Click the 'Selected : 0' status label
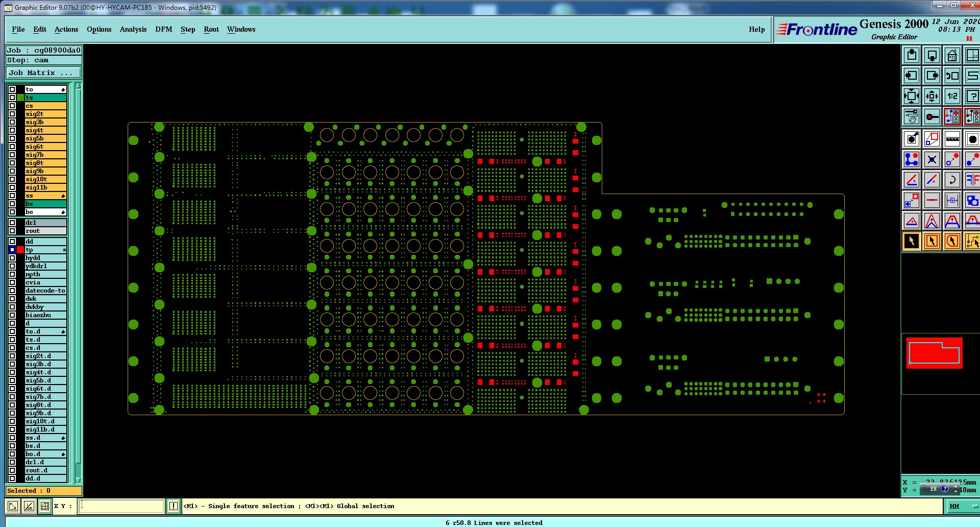Image resolution: width=980 pixels, height=527 pixels. 43,491
